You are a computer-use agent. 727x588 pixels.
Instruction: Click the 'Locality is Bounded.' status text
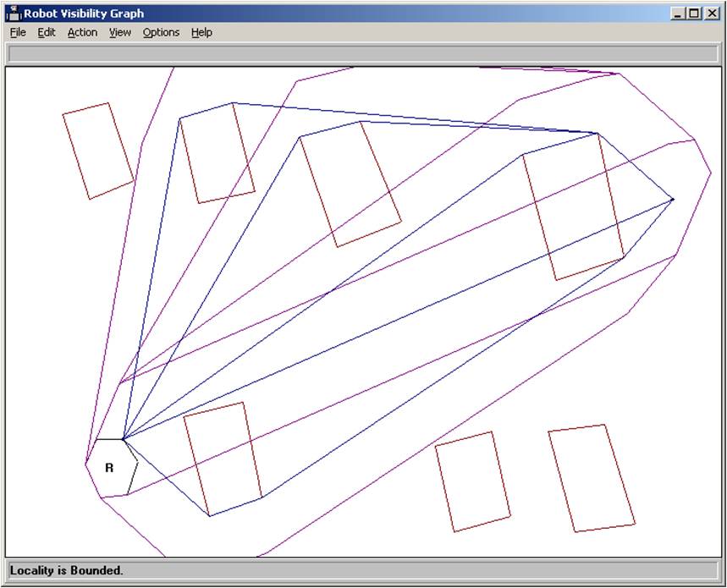tap(67, 570)
